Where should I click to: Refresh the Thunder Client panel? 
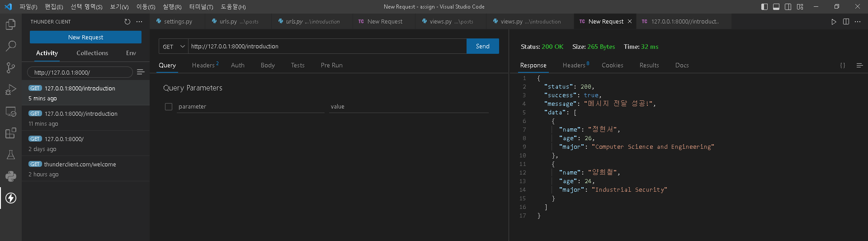(127, 22)
